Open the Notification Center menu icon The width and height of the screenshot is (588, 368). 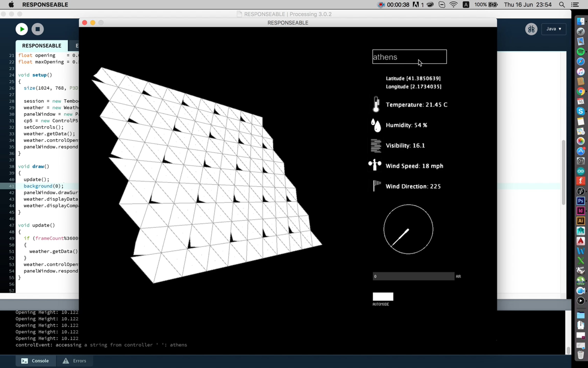(575, 5)
